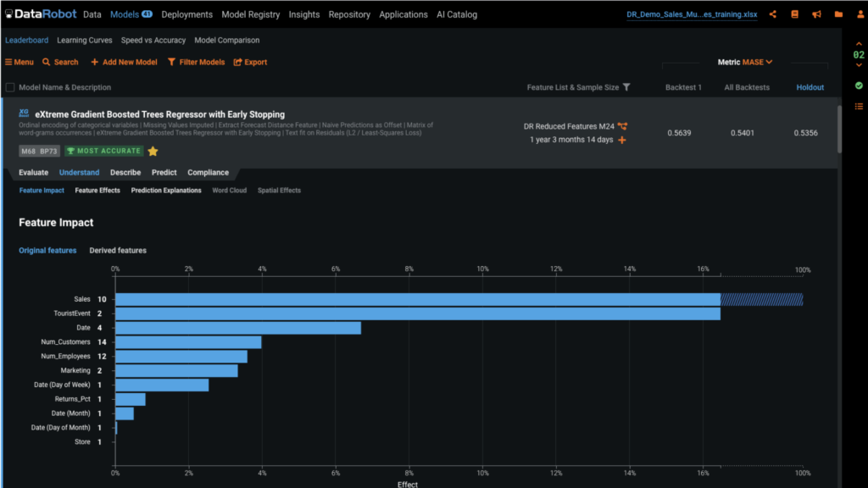
Task: Open Deployments in the top navigation
Action: pyautogui.click(x=186, y=14)
